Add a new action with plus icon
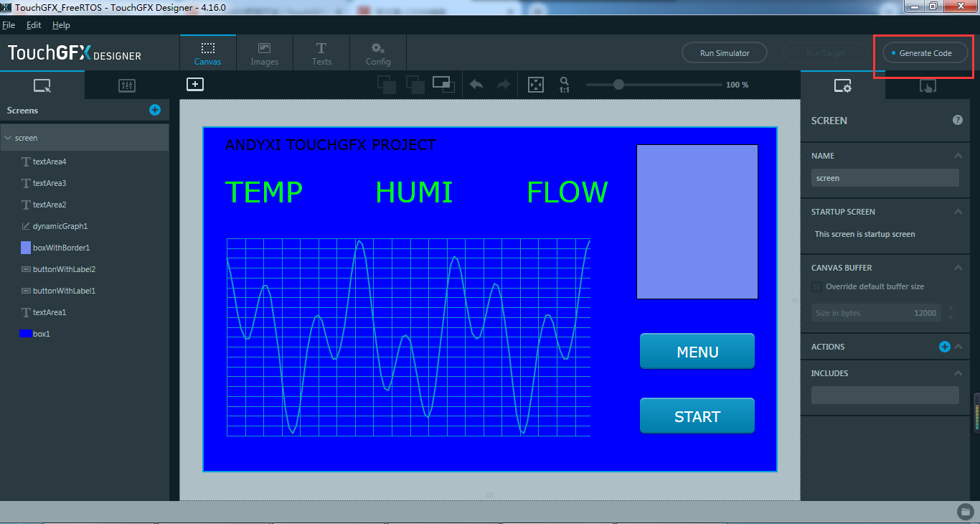Image resolution: width=980 pixels, height=524 pixels. point(945,347)
